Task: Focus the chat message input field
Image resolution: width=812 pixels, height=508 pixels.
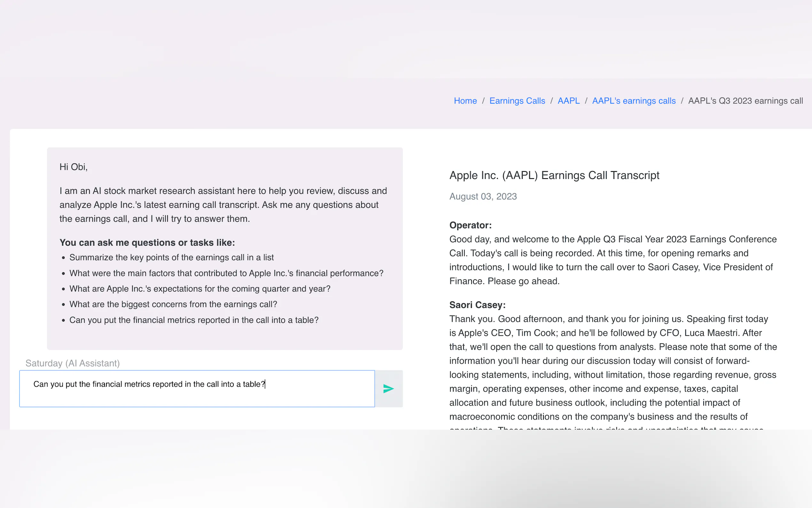Action: 197,389
